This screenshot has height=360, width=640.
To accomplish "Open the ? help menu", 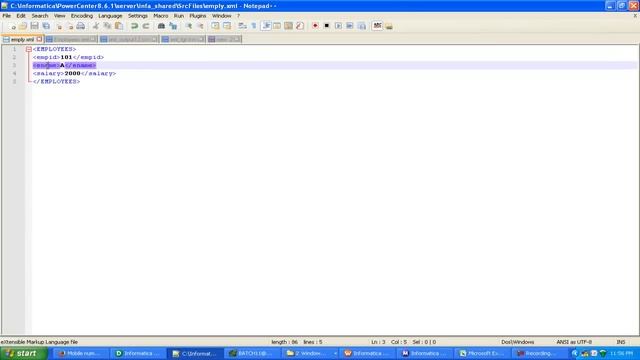I will point(238,16).
